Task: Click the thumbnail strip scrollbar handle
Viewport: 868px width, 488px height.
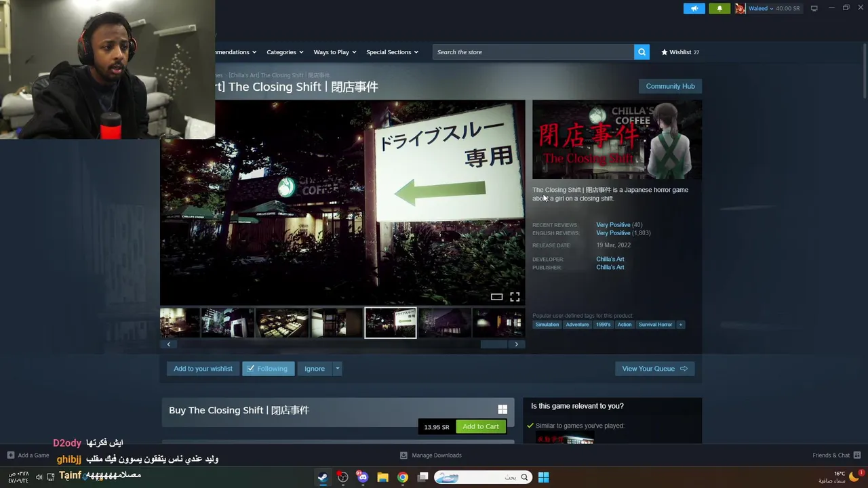Action: tap(494, 344)
